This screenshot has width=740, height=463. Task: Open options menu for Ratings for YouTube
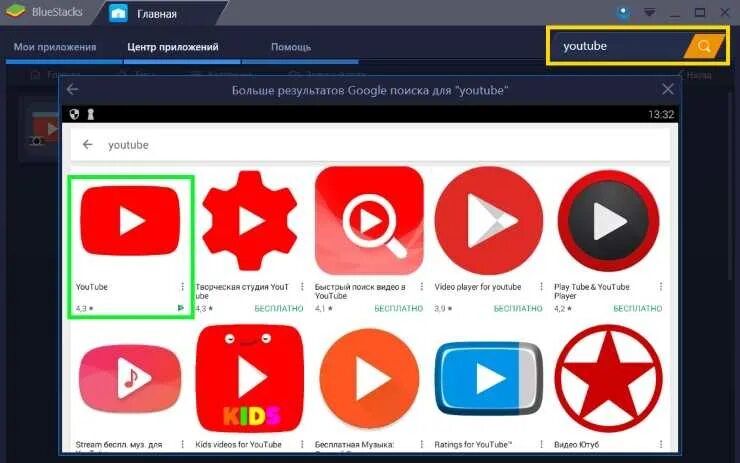pos(541,444)
